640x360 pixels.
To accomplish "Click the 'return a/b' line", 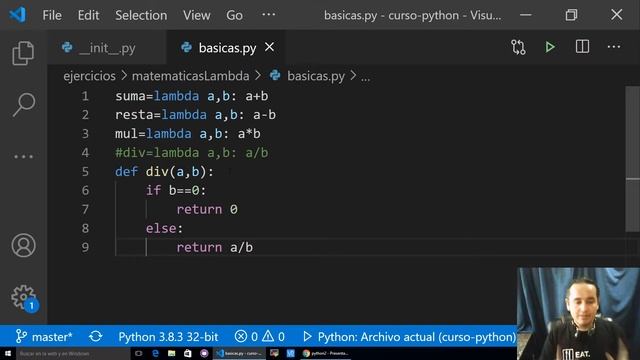I will (x=214, y=247).
